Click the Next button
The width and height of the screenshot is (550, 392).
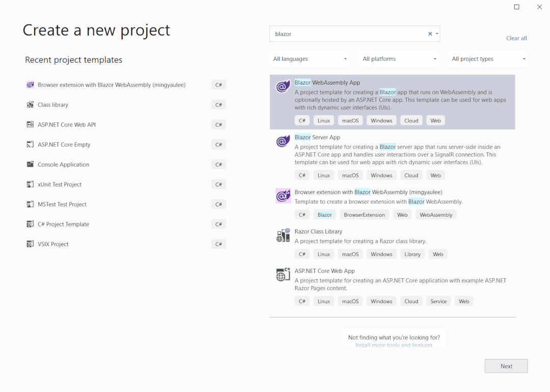506,365
